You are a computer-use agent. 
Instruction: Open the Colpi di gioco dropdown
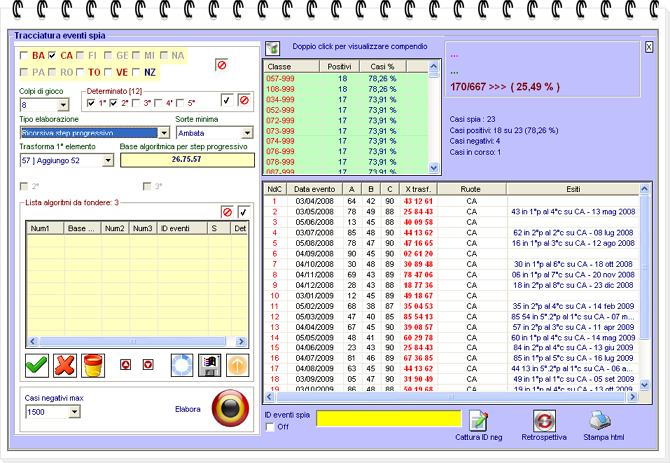62,105
